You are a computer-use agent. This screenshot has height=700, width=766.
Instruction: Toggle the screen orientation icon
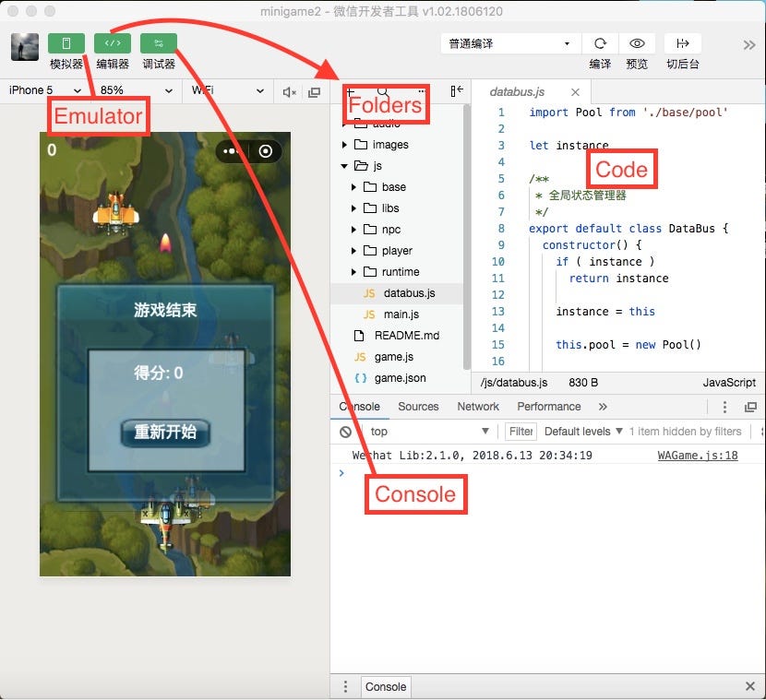pyautogui.click(x=313, y=91)
